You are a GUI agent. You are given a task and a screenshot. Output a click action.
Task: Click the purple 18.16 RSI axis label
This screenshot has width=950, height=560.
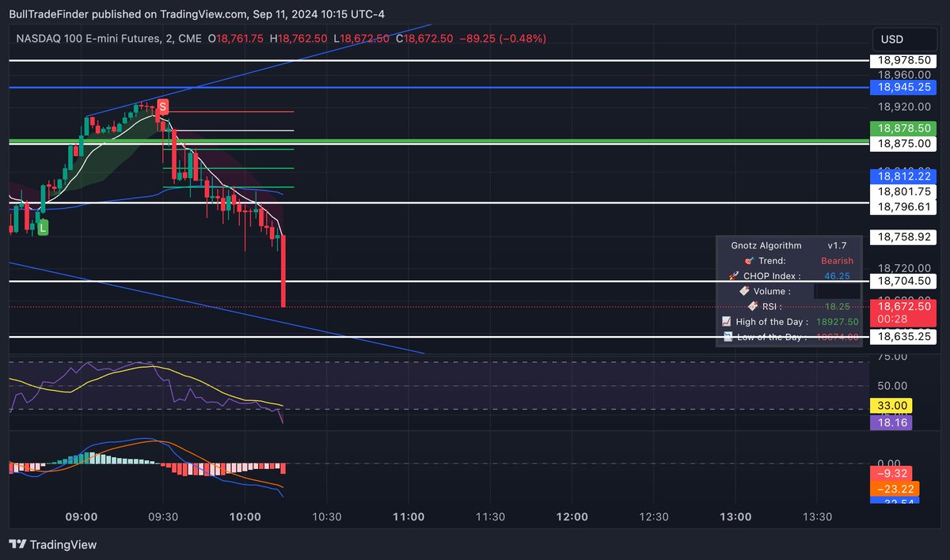click(x=891, y=422)
